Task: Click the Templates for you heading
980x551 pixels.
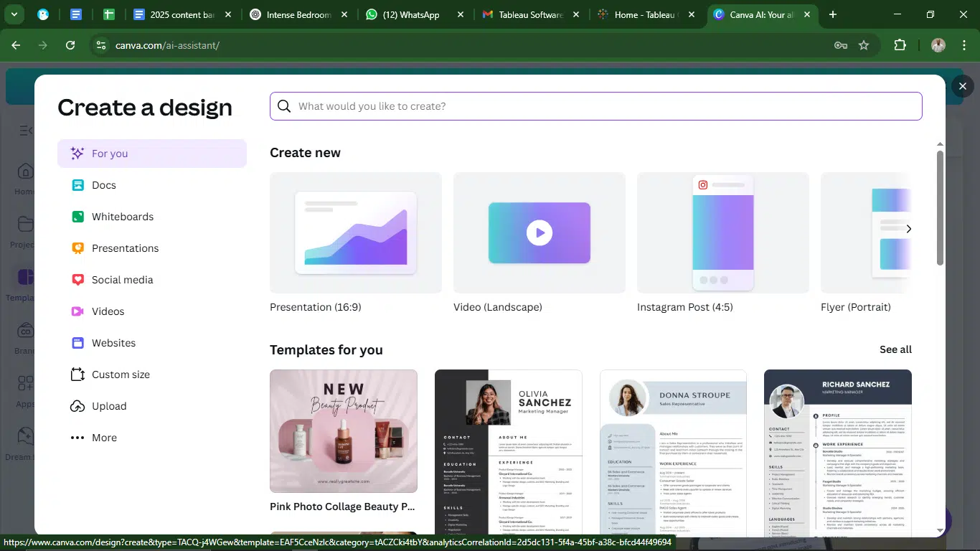Action: click(326, 349)
